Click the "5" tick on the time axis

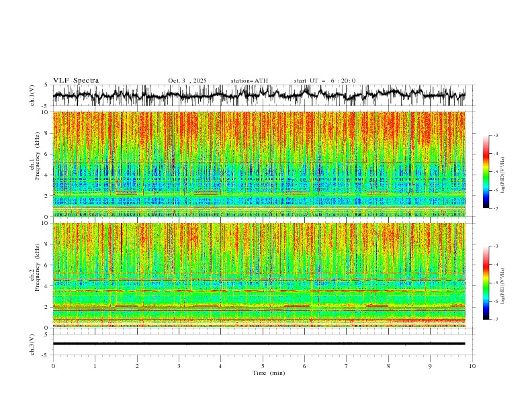pos(263,366)
